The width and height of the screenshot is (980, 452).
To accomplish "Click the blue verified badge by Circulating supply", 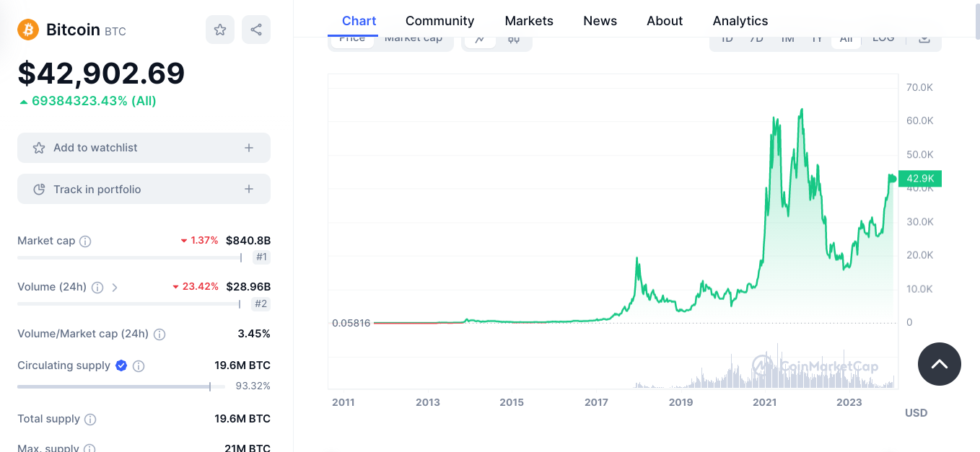I will point(121,365).
